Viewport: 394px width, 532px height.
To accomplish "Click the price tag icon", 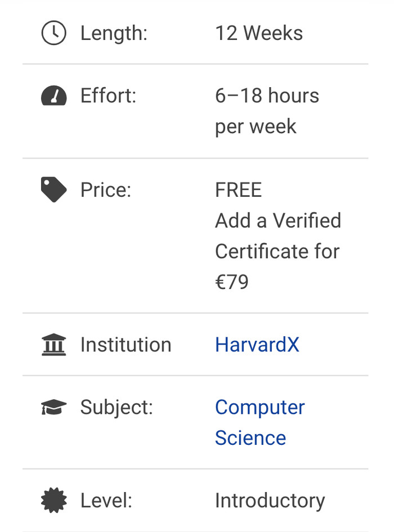I will (x=54, y=190).
